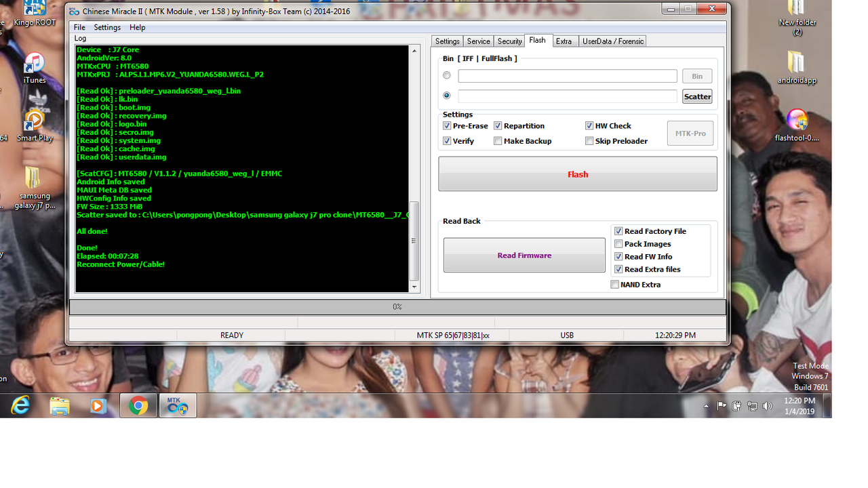Click log line 'Elapsed: 00:07:28'
This screenshot has height=488, width=868.
108,256
